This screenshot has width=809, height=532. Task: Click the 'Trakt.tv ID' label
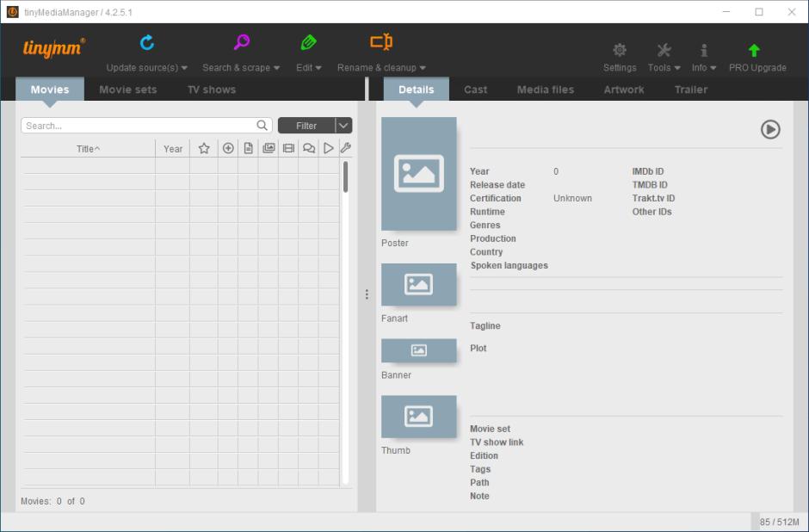point(653,198)
